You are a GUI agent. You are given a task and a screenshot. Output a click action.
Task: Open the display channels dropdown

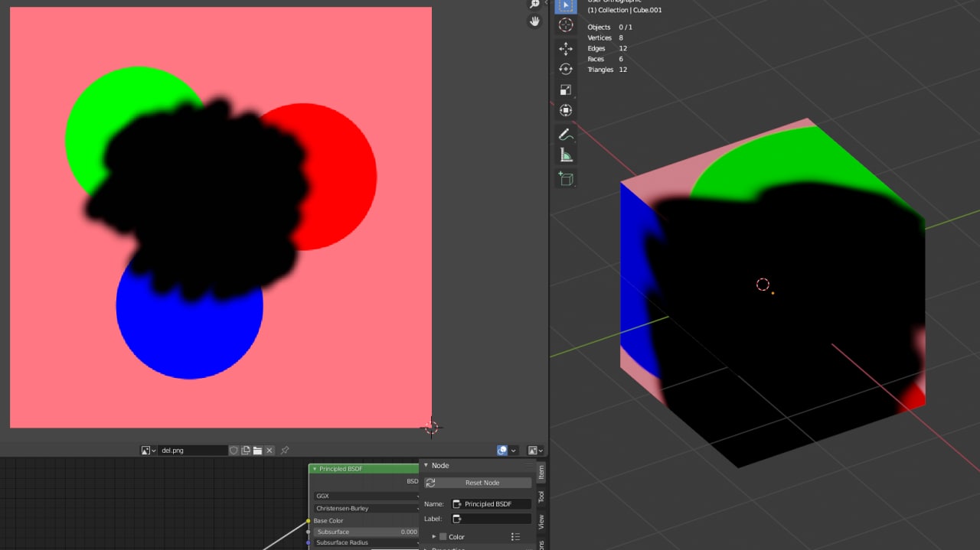point(535,451)
